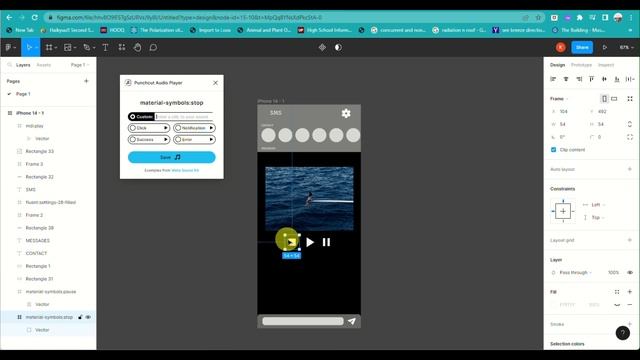Select the Click sound radio
The height and width of the screenshot is (360, 640).
coord(133,128)
